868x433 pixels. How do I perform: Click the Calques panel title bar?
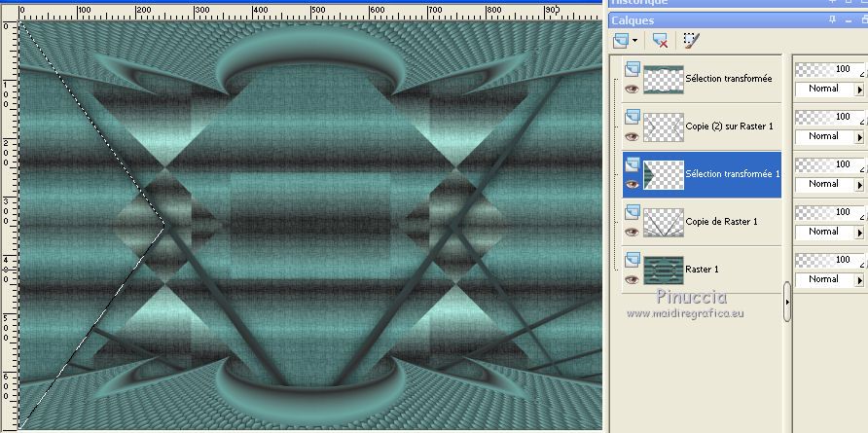(738, 20)
